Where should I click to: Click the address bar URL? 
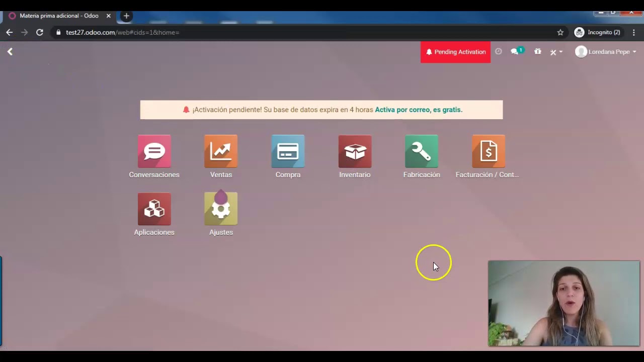122,32
